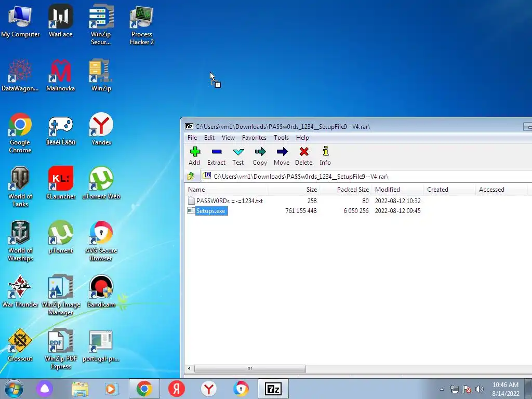Select KLauncher desktop shortcut
Image resolution: width=532 pixels, height=399 pixels.
coord(60,183)
